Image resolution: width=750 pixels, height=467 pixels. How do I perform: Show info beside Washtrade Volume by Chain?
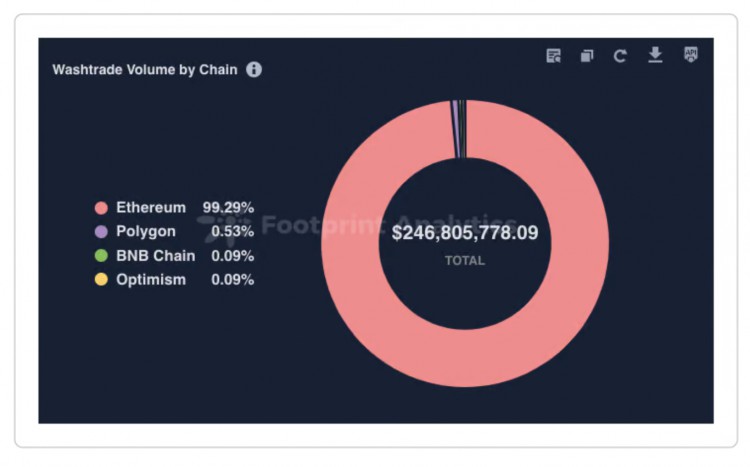[x=254, y=70]
